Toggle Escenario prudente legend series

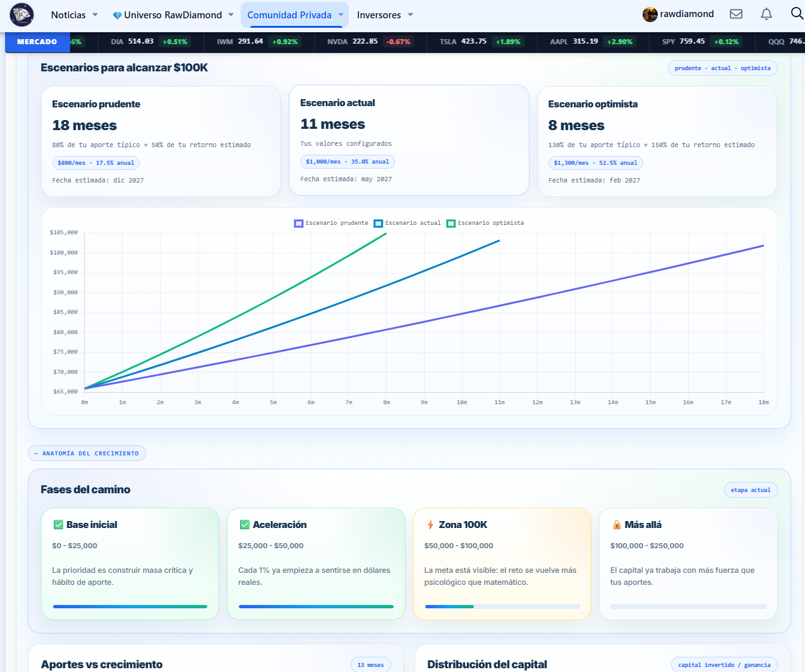tap(331, 223)
